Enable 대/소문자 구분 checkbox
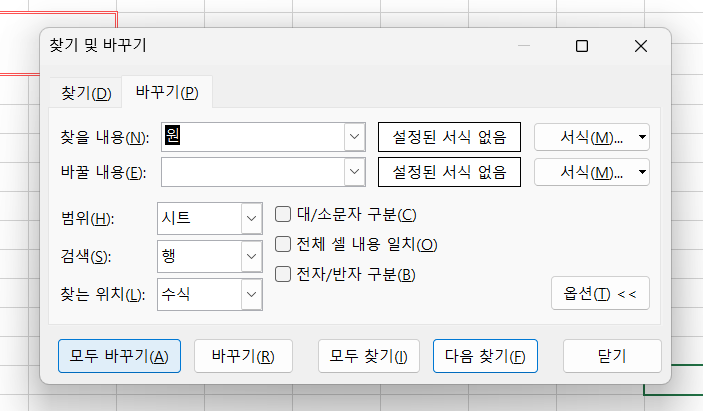This screenshot has height=411, width=703. click(283, 214)
